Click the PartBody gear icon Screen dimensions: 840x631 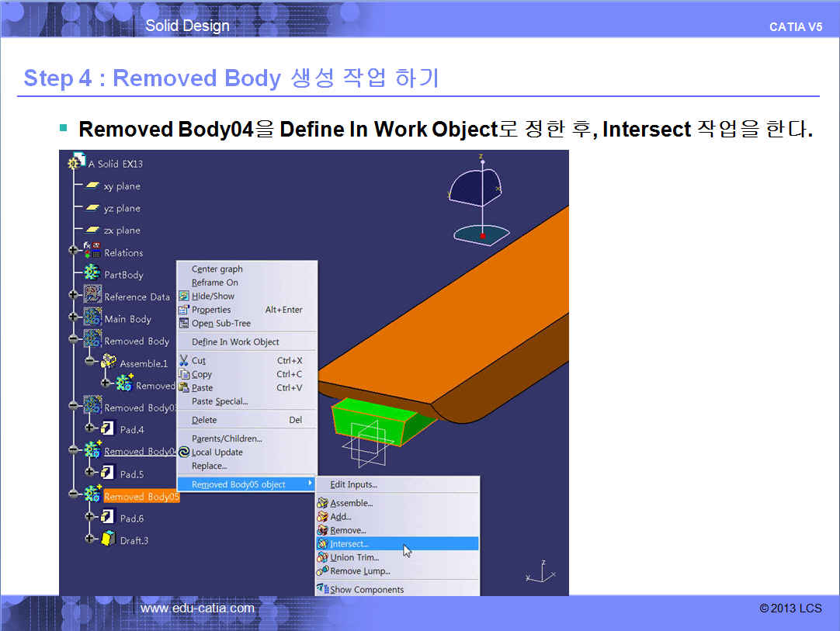point(92,272)
